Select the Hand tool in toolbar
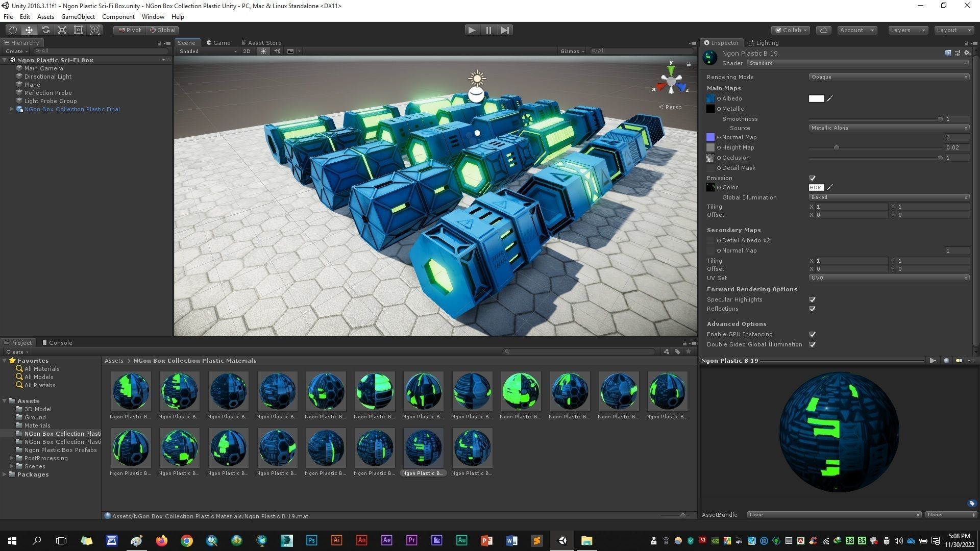The image size is (980, 551). (12, 30)
